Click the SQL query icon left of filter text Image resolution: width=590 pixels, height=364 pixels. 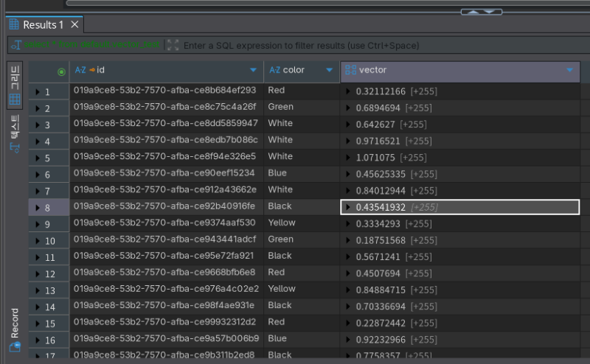(x=15, y=46)
